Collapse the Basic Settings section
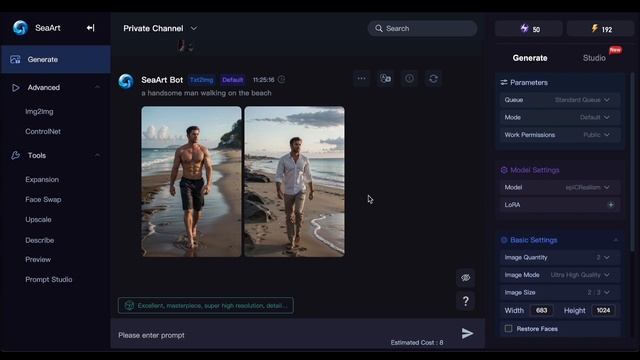The image size is (640, 360). [616, 240]
